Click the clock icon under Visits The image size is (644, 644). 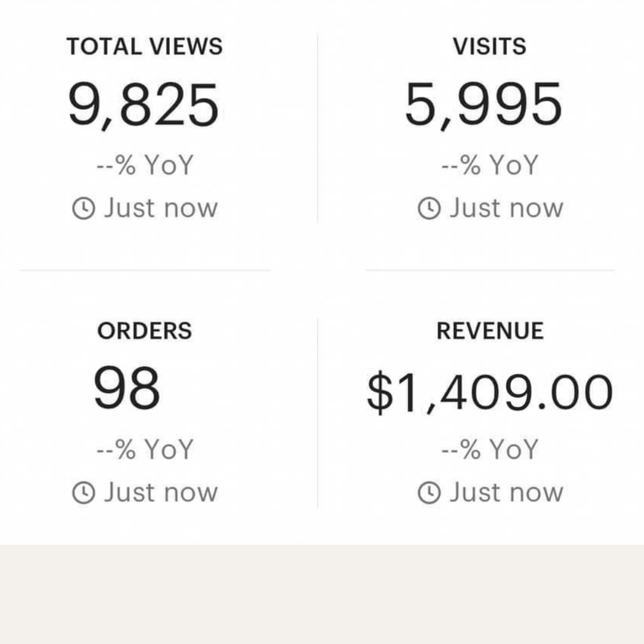click(428, 209)
